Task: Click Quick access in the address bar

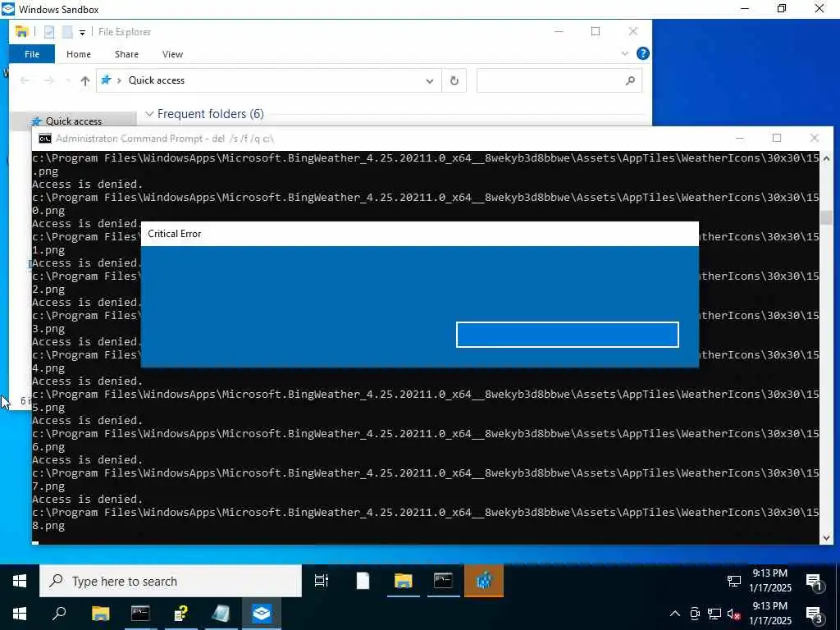Action: click(x=157, y=80)
